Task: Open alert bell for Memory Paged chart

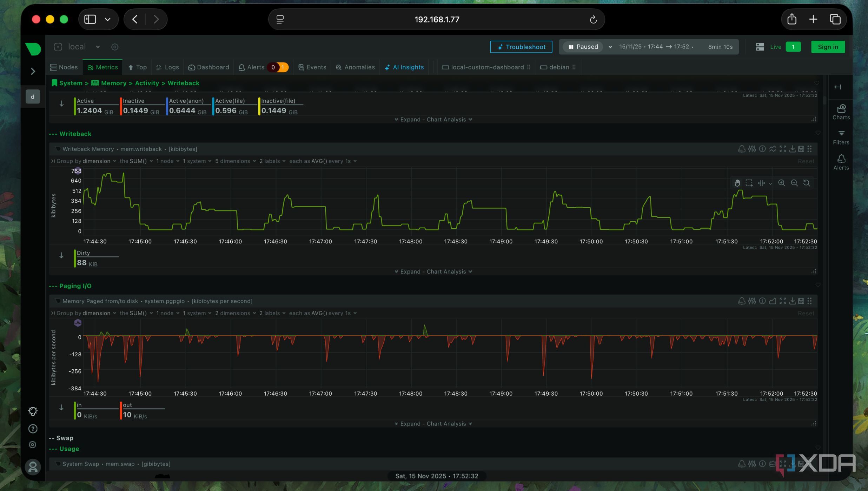Action: [x=742, y=301]
